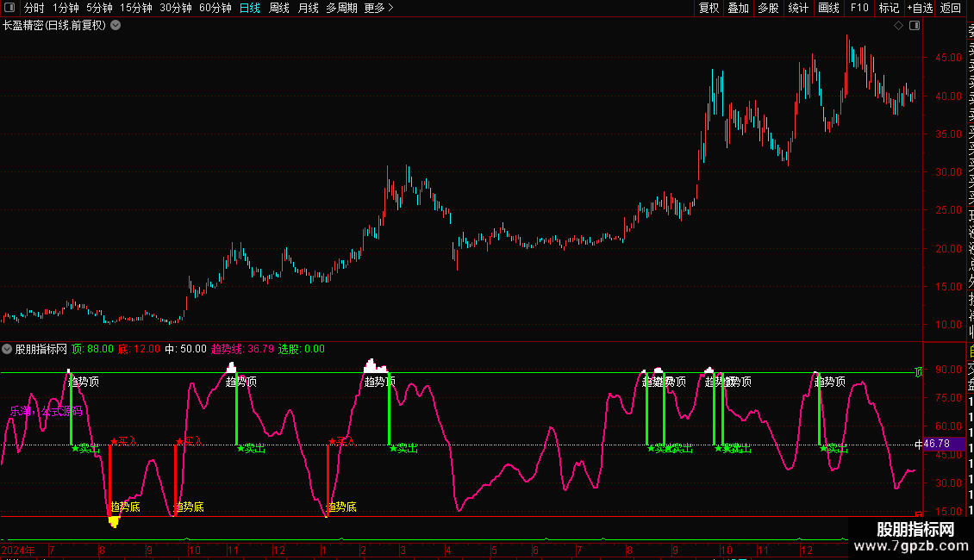The width and height of the screenshot is (974, 560).
Task: Switch to 分时 intraday view
Action: [34, 8]
